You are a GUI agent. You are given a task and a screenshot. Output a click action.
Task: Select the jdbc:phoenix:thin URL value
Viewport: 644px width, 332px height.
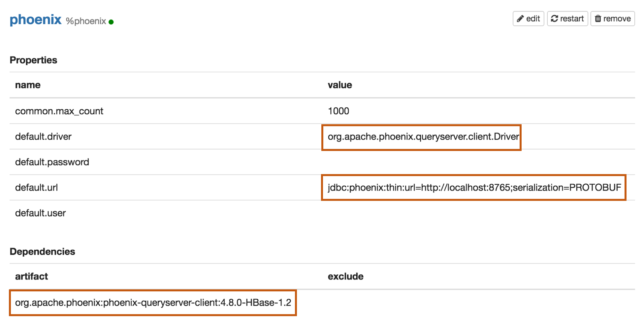pos(474,187)
